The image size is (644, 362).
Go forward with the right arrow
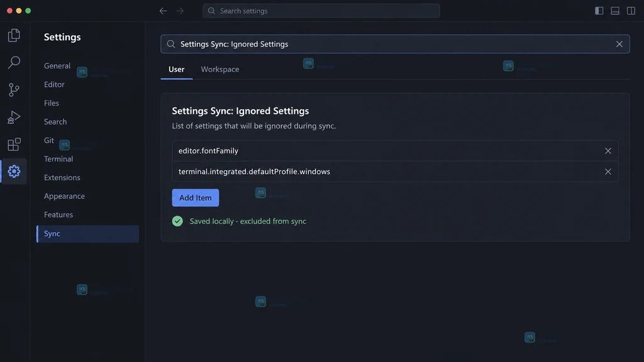point(180,11)
